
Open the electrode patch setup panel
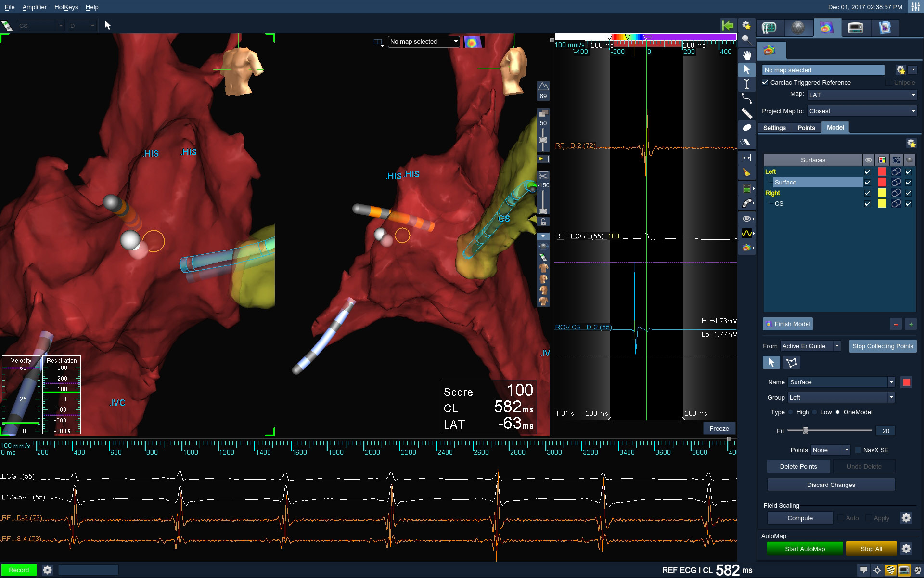(x=769, y=27)
